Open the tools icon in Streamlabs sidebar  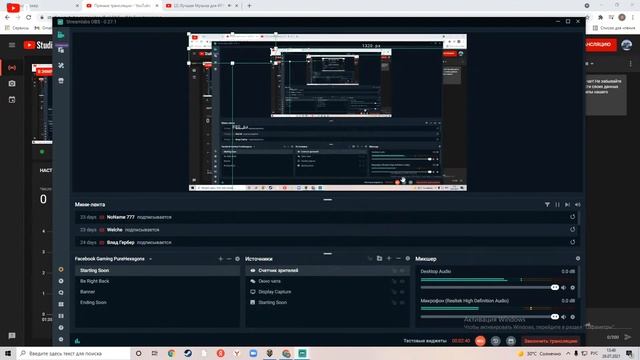[x=61, y=65]
